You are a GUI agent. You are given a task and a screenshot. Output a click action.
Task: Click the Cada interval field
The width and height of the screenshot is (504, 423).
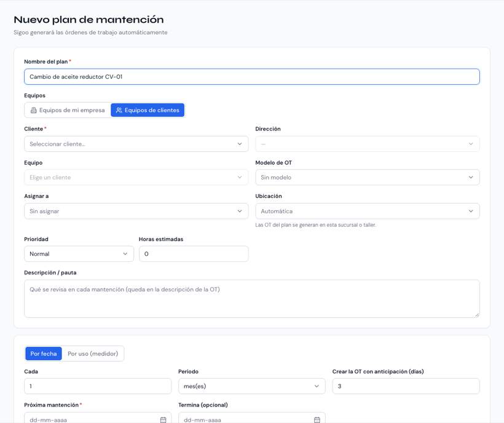98,386
